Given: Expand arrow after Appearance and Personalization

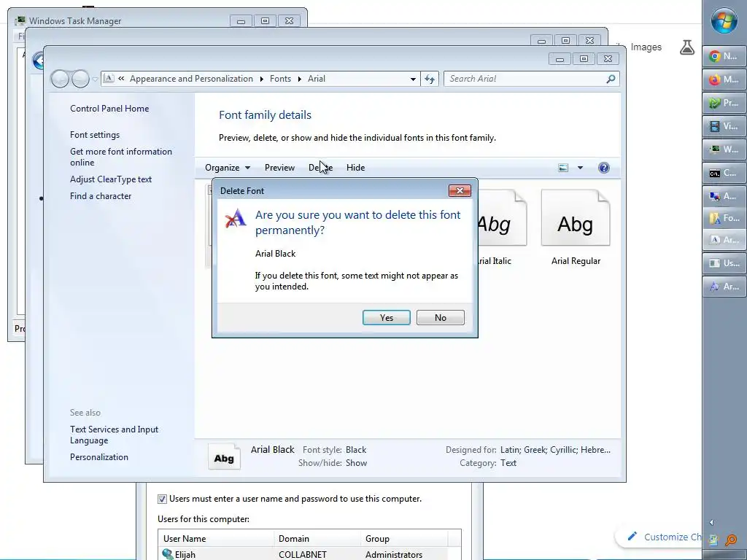Looking at the screenshot, I should coord(262,79).
